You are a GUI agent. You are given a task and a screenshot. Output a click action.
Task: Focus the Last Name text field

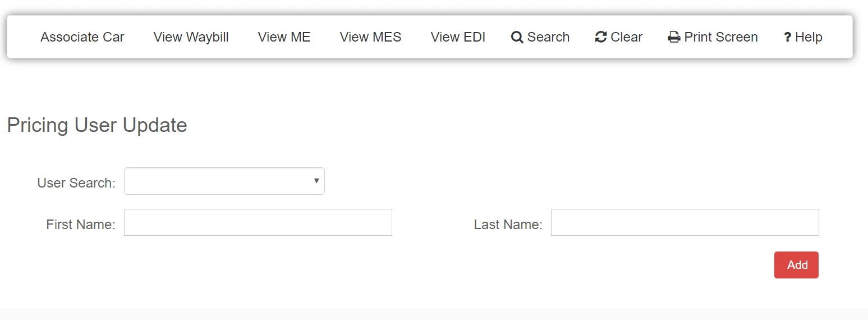tap(685, 222)
